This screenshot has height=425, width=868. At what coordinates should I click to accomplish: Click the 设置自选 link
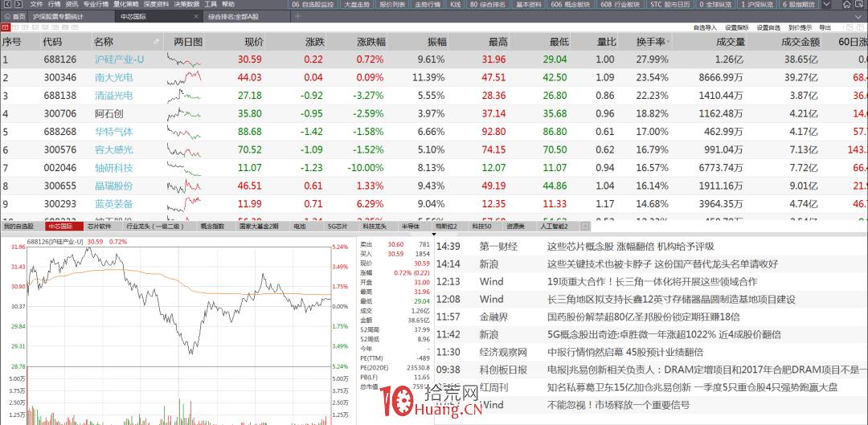coord(768,27)
